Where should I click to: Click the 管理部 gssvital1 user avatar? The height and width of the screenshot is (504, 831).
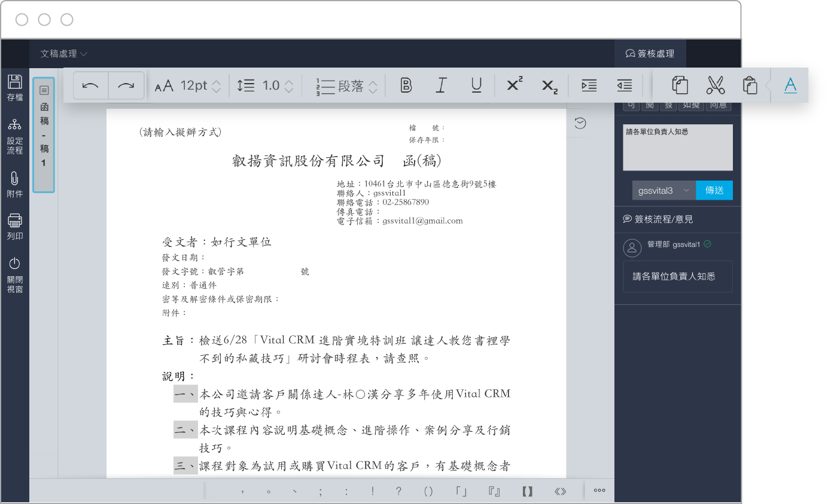632,248
